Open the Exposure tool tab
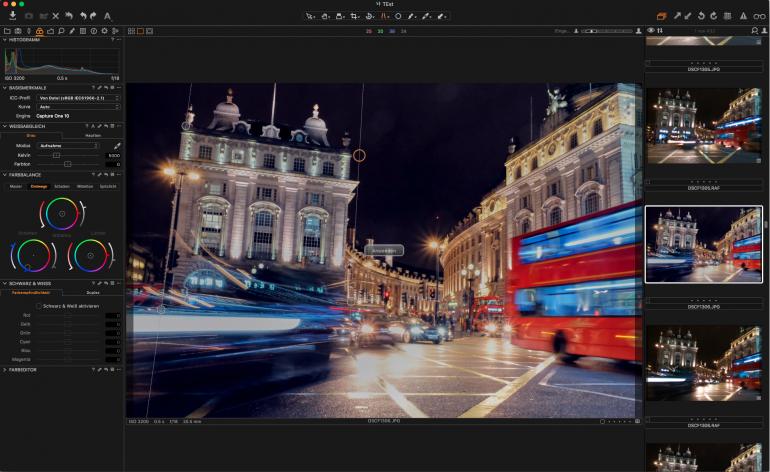The height and width of the screenshot is (472, 770). pos(50,31)
